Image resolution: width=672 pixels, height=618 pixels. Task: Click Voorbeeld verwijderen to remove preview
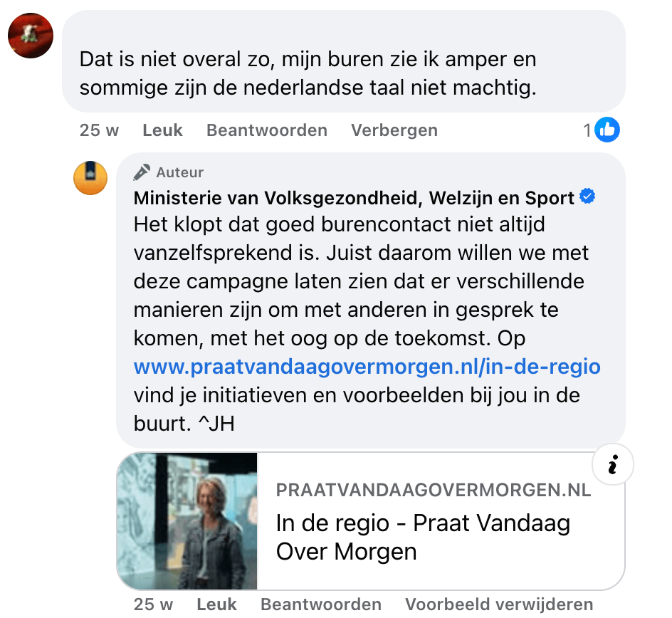tap(499, 604)
